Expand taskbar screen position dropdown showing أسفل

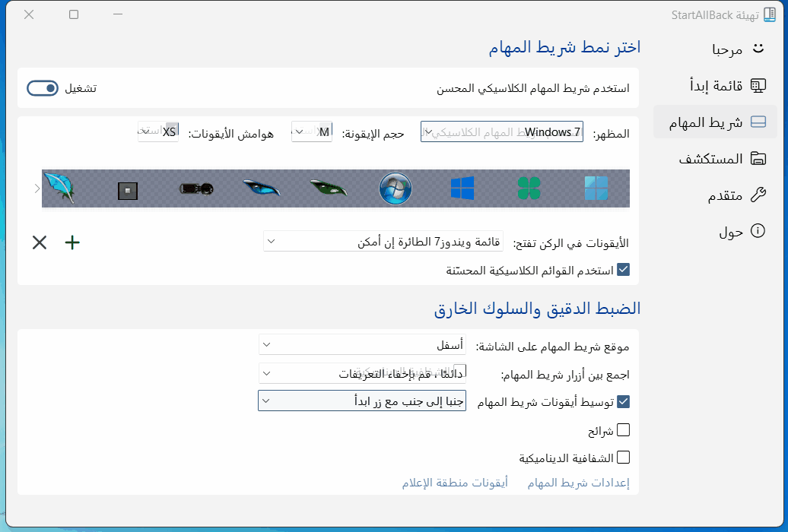tap(362, 345)
